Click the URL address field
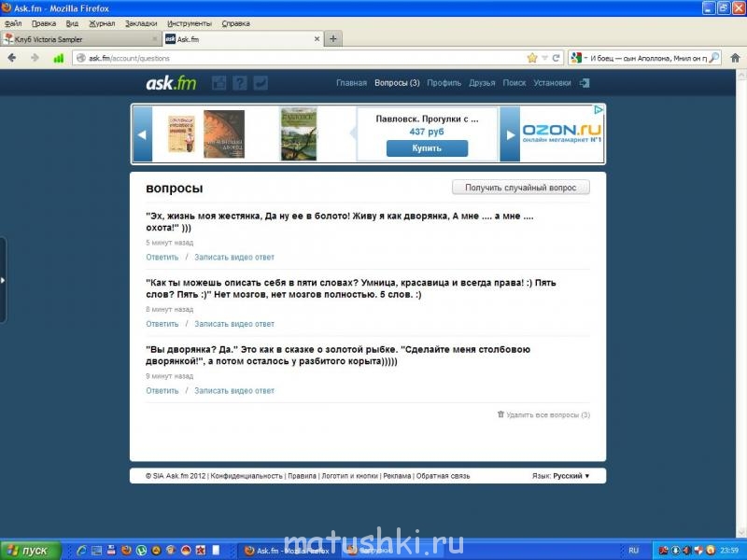This screenshot has height=560, width=747. pos(299,58)
